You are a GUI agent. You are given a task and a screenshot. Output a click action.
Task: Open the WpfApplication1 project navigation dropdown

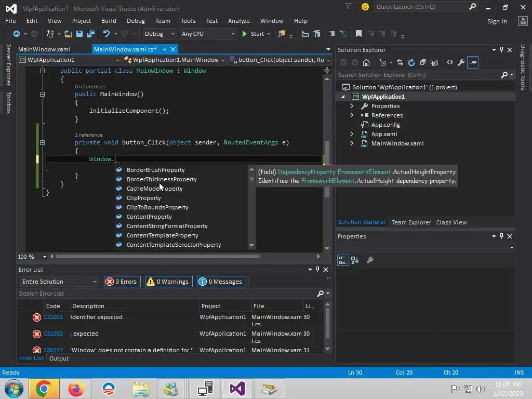pyautogui.click(x=69, y=60)
